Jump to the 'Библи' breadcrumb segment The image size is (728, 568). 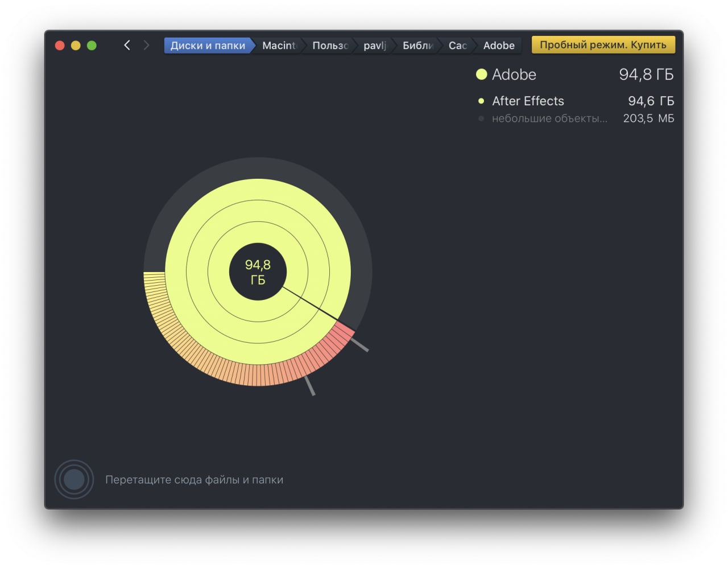pos(417,46)
